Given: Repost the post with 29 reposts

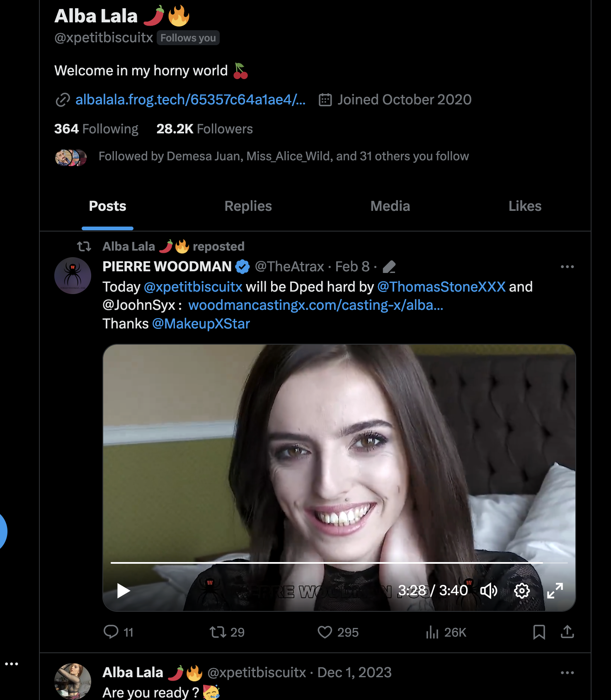Looking at the screenshot, I should point(218,632).
